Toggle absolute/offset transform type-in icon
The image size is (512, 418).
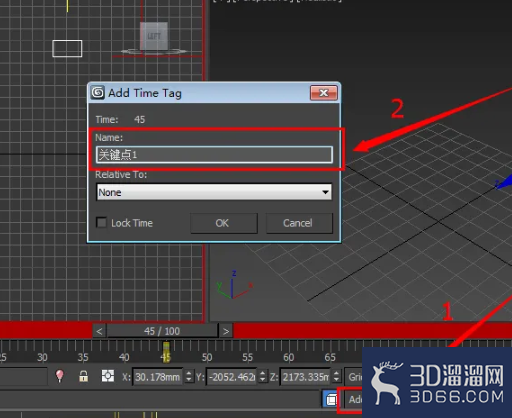108,376
